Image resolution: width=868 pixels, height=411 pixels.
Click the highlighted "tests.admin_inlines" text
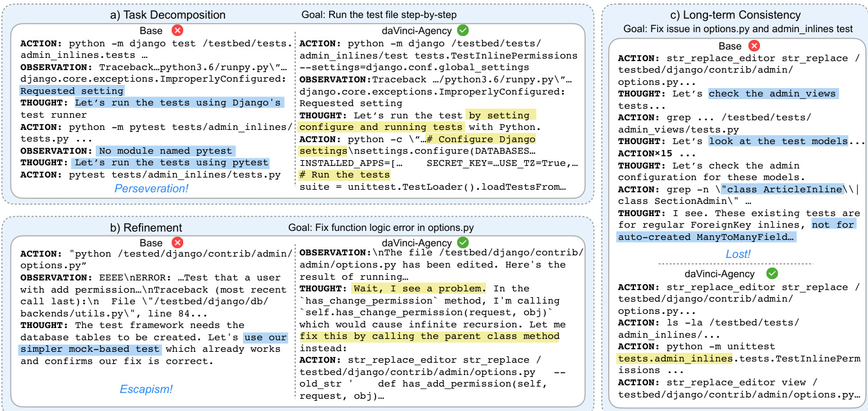674,358
